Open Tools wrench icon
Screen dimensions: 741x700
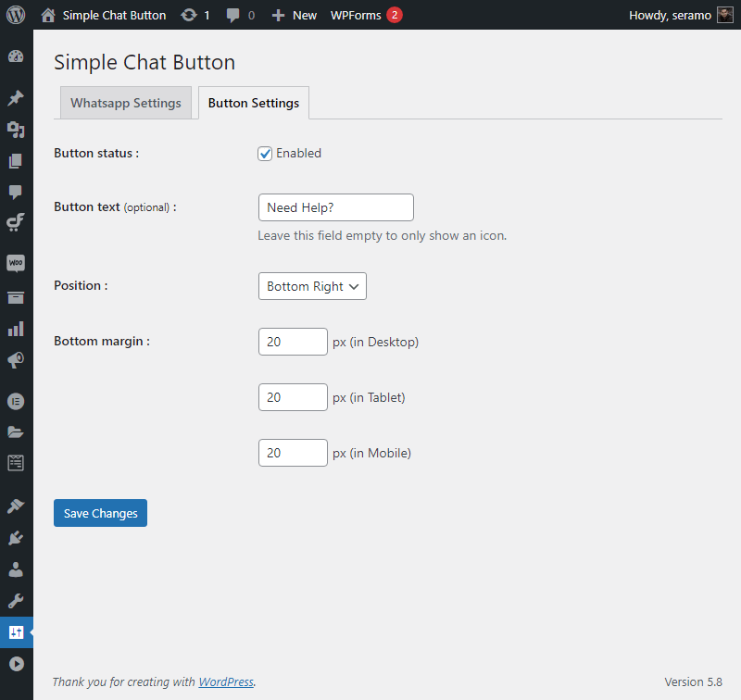pos(16,601)
